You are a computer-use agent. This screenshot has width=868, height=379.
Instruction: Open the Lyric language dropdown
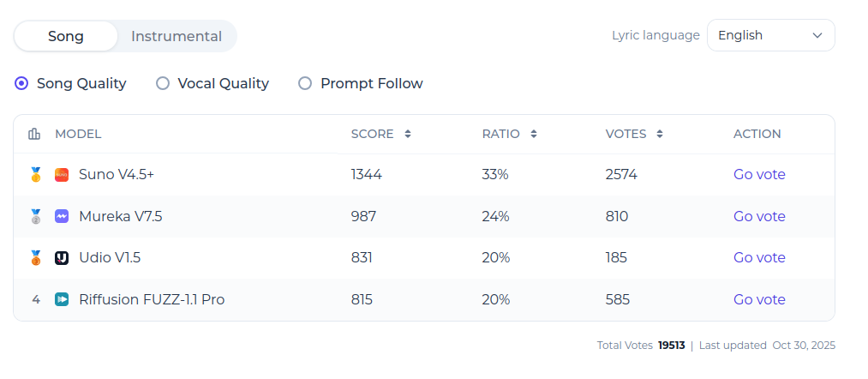point(770,36)
